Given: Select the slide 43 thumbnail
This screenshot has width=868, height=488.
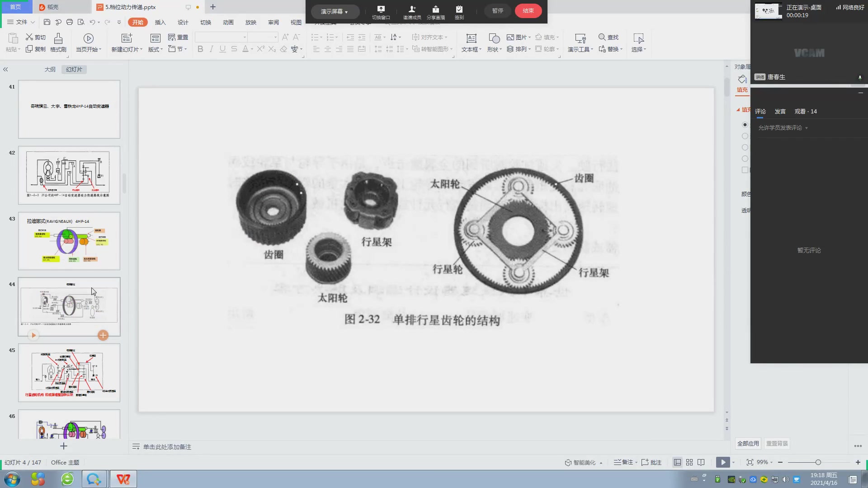Looking at the screenshot, I should (69, 241).
